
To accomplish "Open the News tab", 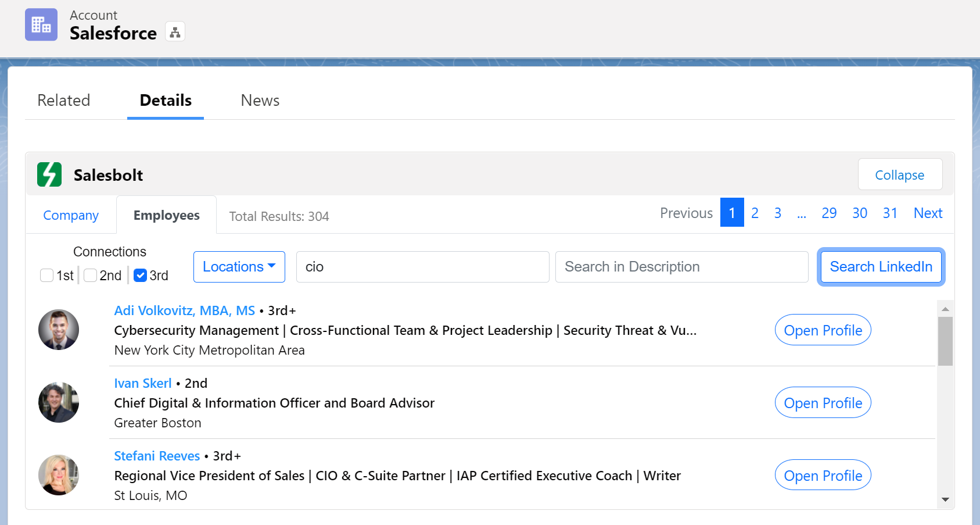I will click(260, 101).
